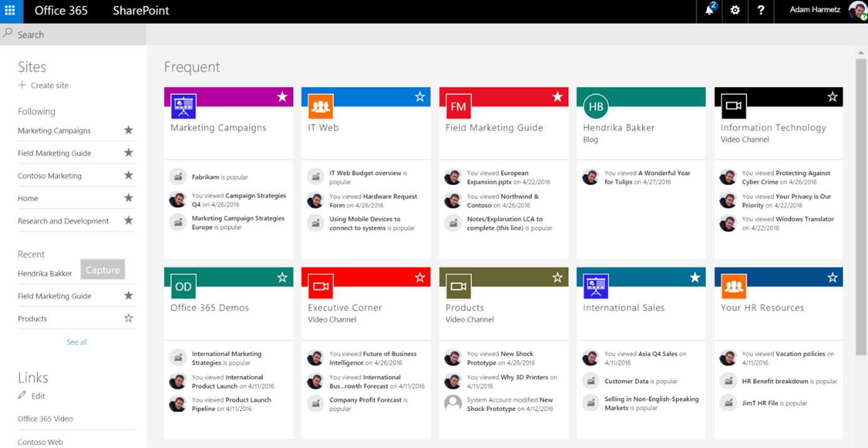Click popular icon beside Fabrikam activity
868x448 pixels.
(178, 177)
